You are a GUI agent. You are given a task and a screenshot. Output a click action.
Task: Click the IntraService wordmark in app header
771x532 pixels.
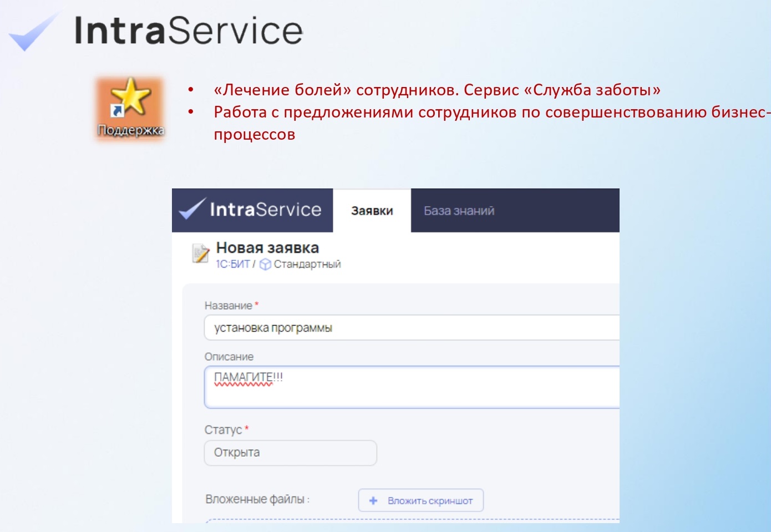(x=265, y=209)
